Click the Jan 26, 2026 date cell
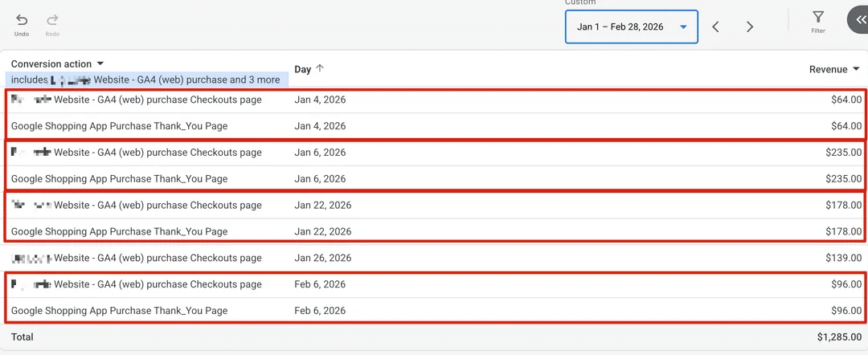 (x=323, y=258)
